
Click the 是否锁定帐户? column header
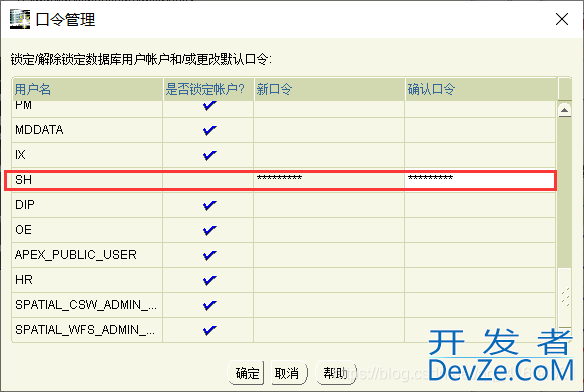click(208, 89)
